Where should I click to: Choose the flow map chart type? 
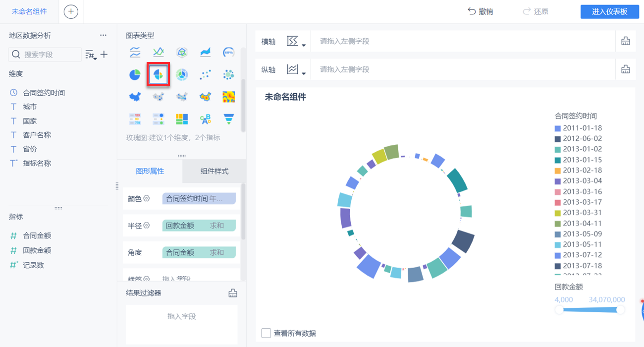(x=182, y=97)
